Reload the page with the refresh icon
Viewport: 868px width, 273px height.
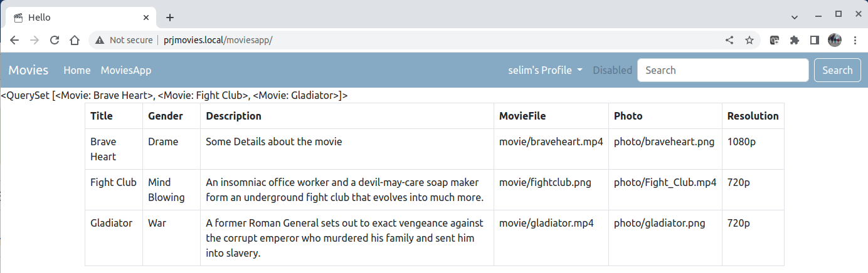pyautogui.click(x=55, y=40)
